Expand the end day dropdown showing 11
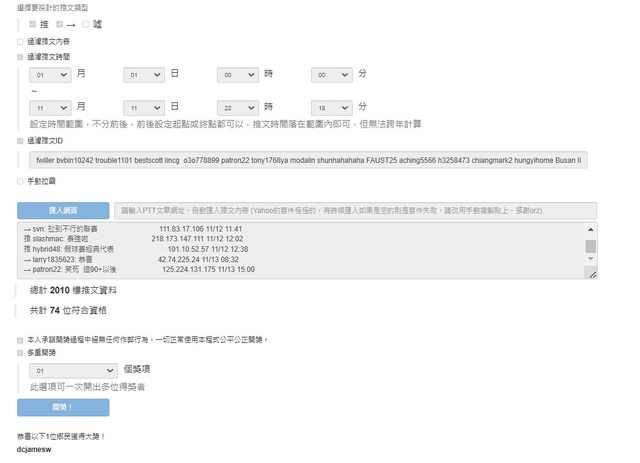The height and width of the screenshot is (463, 640). (x=143, y=107)
